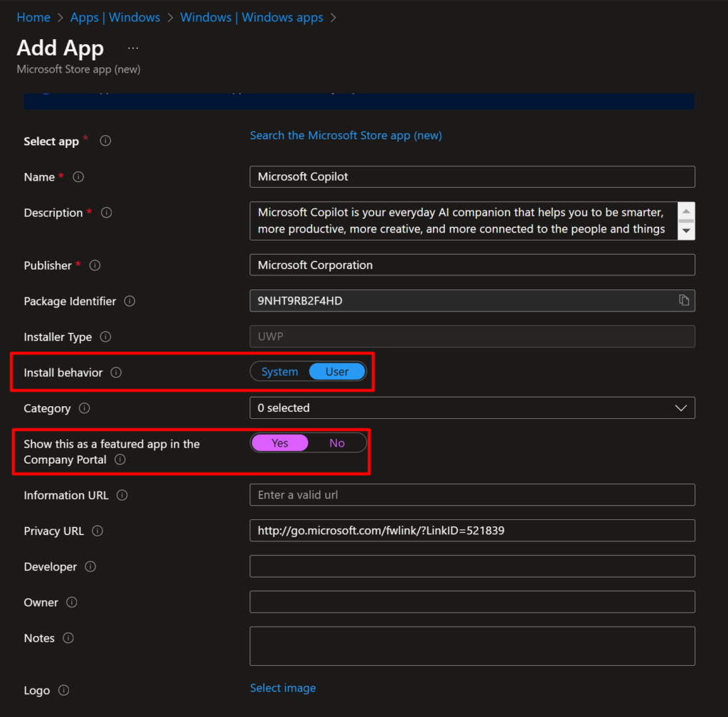
Task: Show info icon next to Name
Action: pos(78,177)
